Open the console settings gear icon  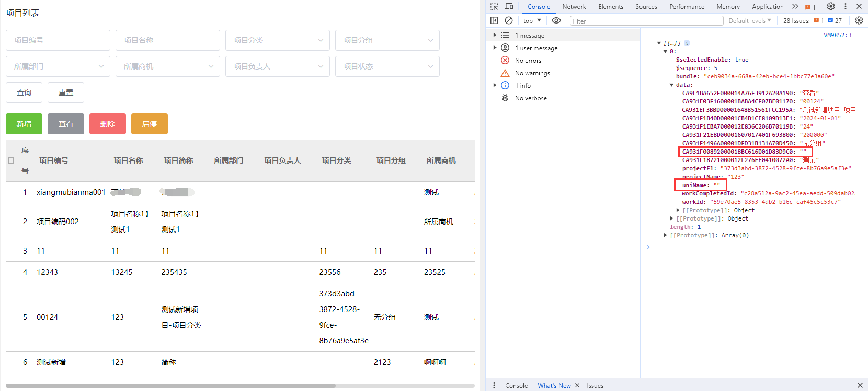pyautogui.click(x=859, y=21)
